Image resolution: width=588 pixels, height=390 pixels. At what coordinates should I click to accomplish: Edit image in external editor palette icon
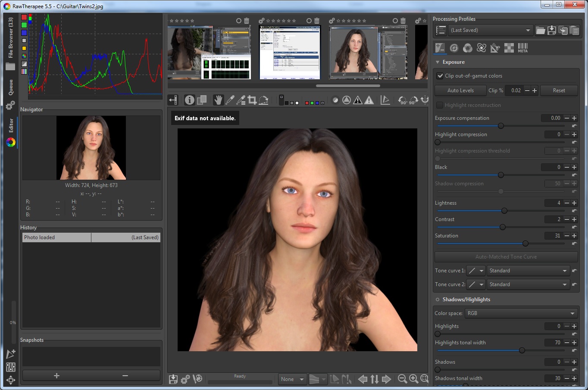tap(197, 379)
